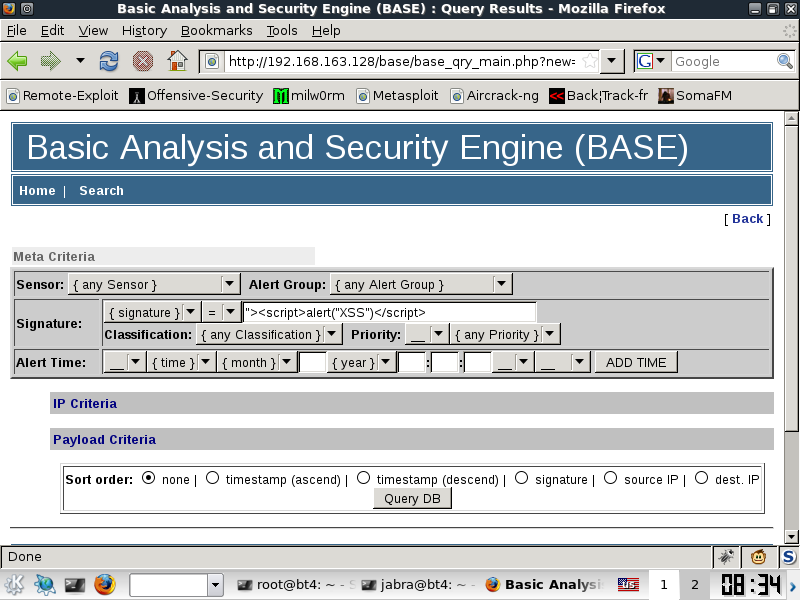Open the Offensive-Security bookmark
This screenshot has height=600, width=800.
click(x=196, y=95)
